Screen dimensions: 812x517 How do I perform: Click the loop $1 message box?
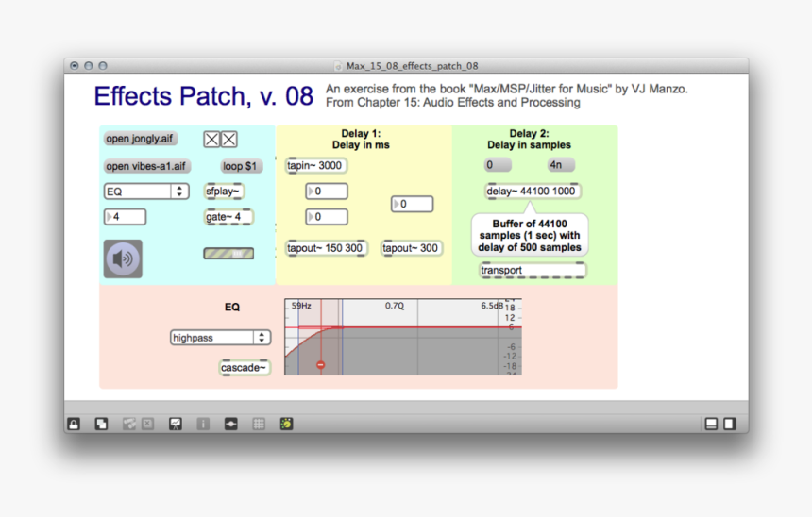(240, 166)
